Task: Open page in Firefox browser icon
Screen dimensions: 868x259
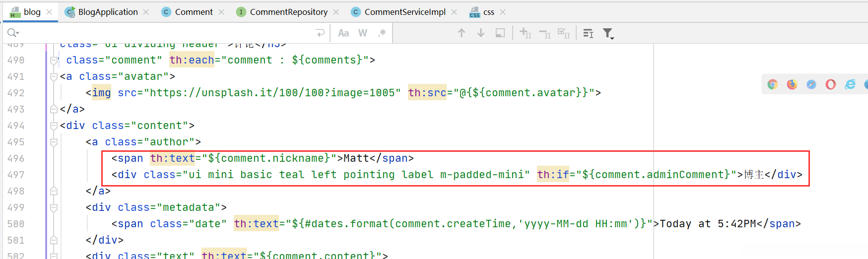Action: point(792,84)
